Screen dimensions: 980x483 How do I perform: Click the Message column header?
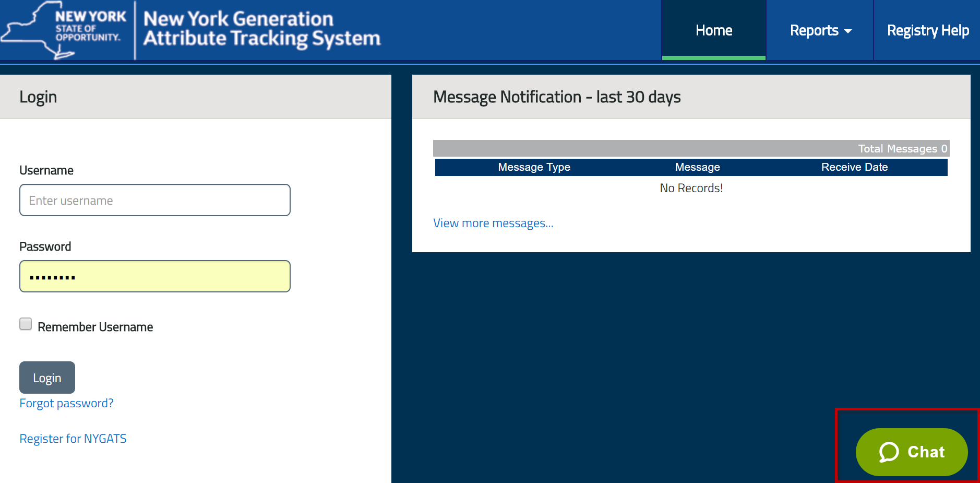(697, 168)
